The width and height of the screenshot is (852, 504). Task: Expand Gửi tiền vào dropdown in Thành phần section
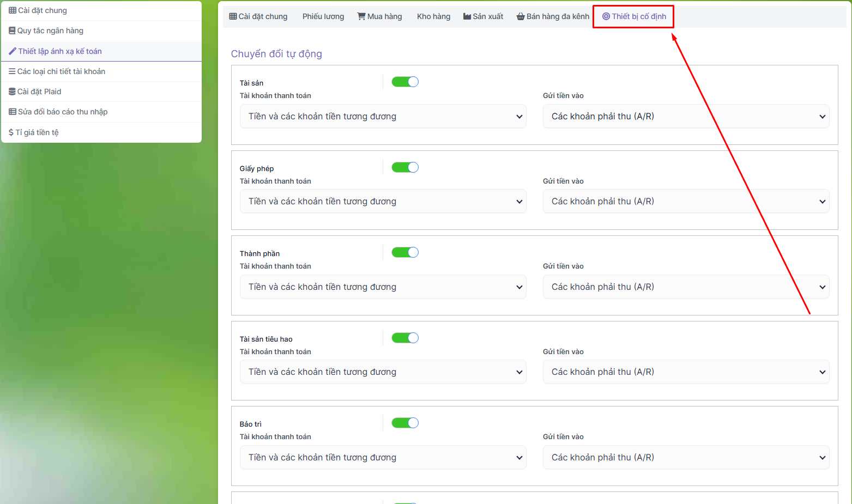click(x=686, y=287)
